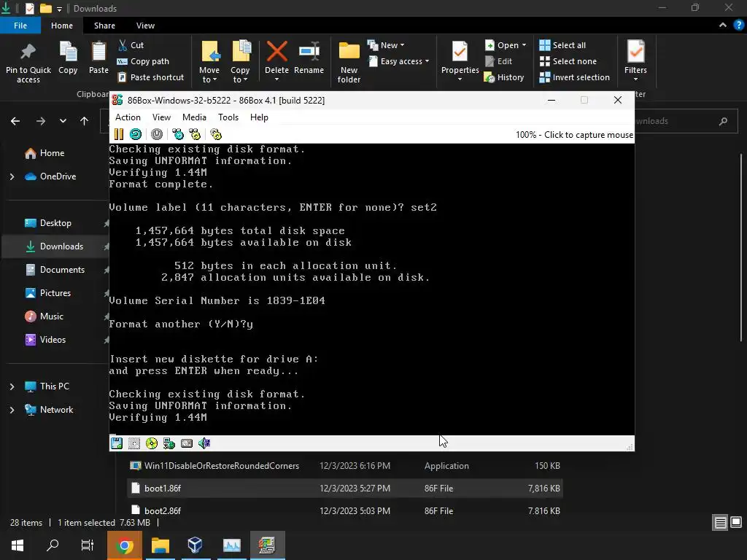
Task: Open the File tab in Explorer
Action: pos(20,26)
